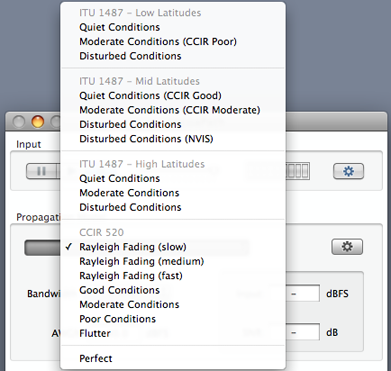Click the blue gear button in Input
Viewport: 391px width, 371px height.
tap(348, 172)
